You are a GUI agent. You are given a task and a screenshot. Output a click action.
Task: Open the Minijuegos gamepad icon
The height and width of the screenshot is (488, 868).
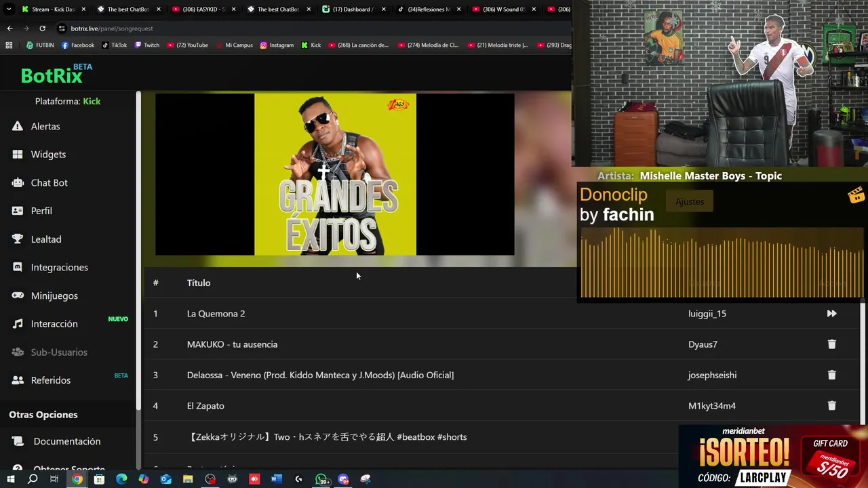point(18,296)
